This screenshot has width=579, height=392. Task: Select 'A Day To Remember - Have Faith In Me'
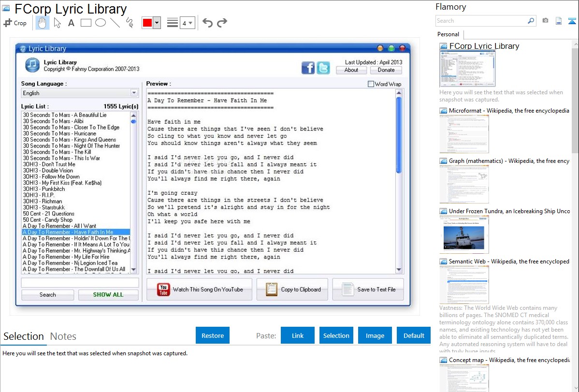tap(76, 232)
